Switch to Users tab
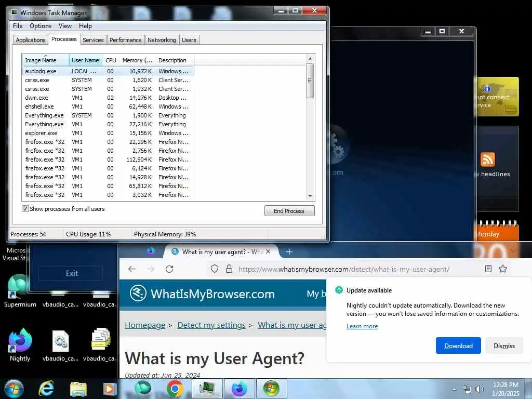532x399 pixels. pyautogui.click(x=189, y=40)
